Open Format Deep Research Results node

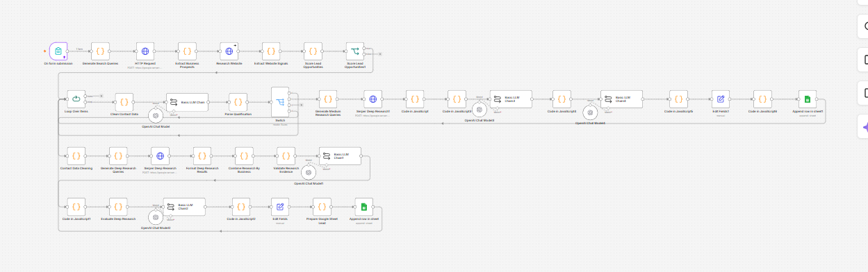click(x=202, y=156)
